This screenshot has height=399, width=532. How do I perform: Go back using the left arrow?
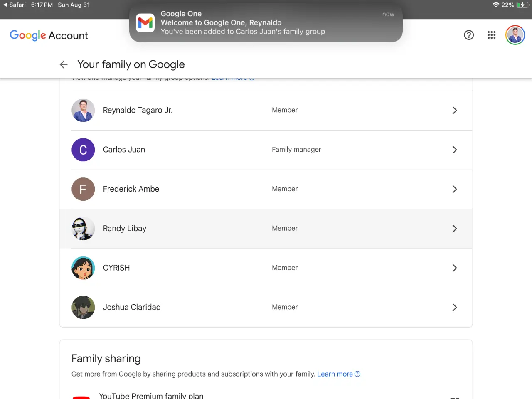pos(64,64)
